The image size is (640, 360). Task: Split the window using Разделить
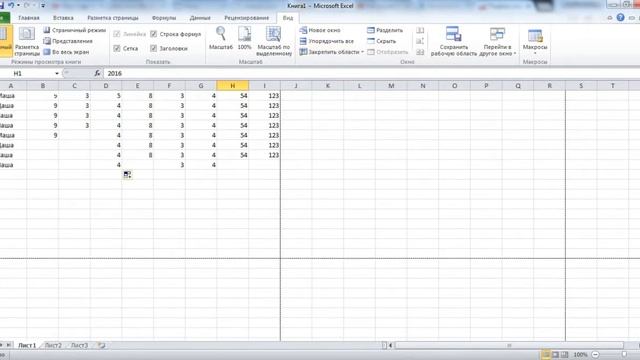coord(385,30)
